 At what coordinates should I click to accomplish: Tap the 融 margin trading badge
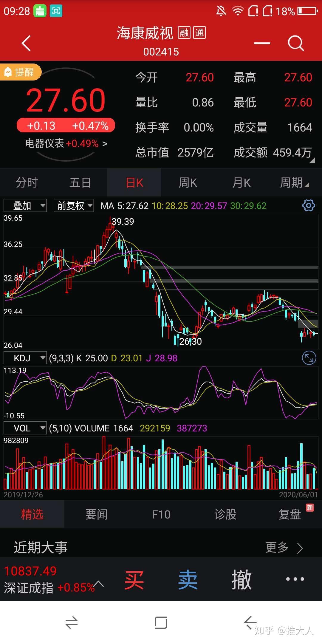click(184, 32)
